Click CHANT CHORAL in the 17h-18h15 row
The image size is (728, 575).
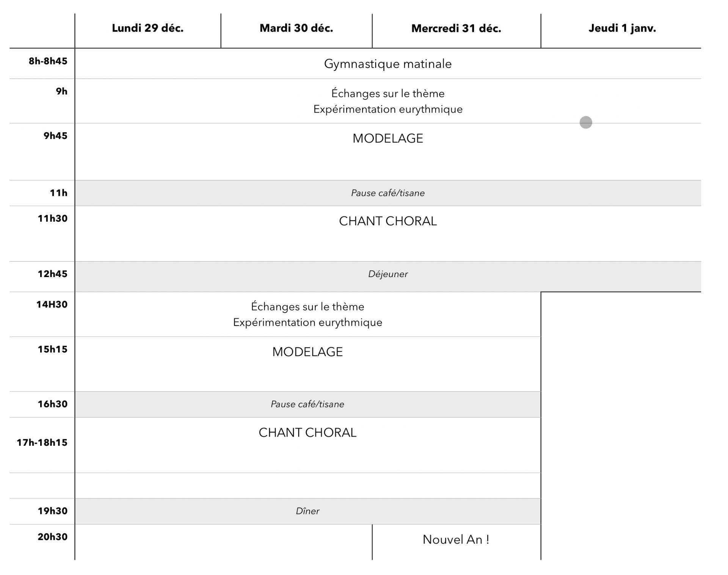[307, 433]
